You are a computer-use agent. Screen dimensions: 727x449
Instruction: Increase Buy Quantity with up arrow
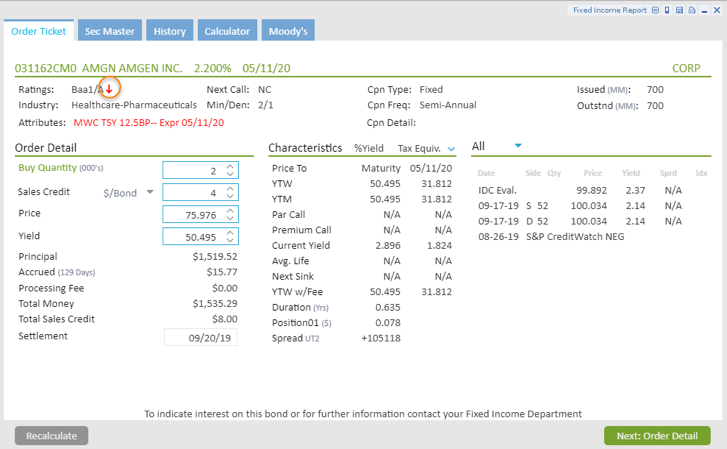(x=230, y=167)
